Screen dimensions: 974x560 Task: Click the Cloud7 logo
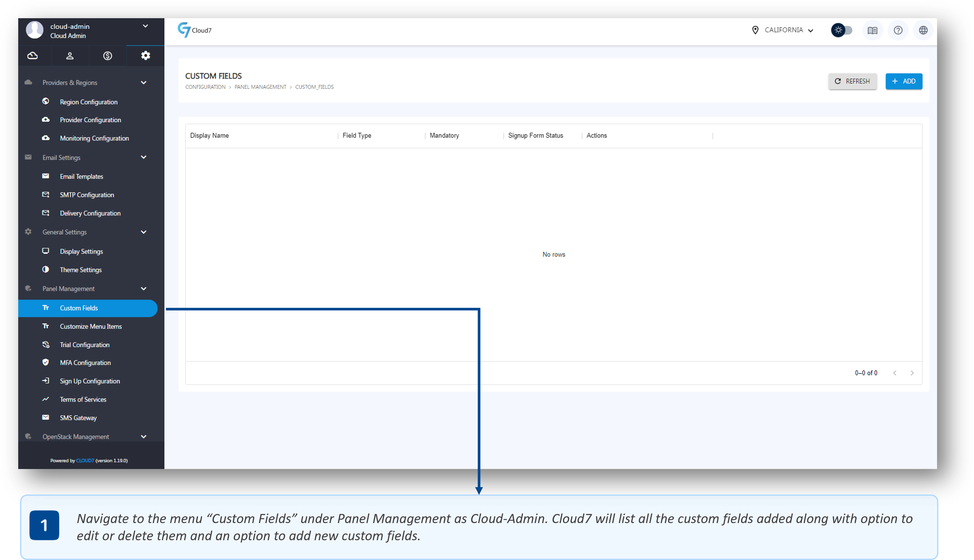pyautogui.click(x=194, y=30)
